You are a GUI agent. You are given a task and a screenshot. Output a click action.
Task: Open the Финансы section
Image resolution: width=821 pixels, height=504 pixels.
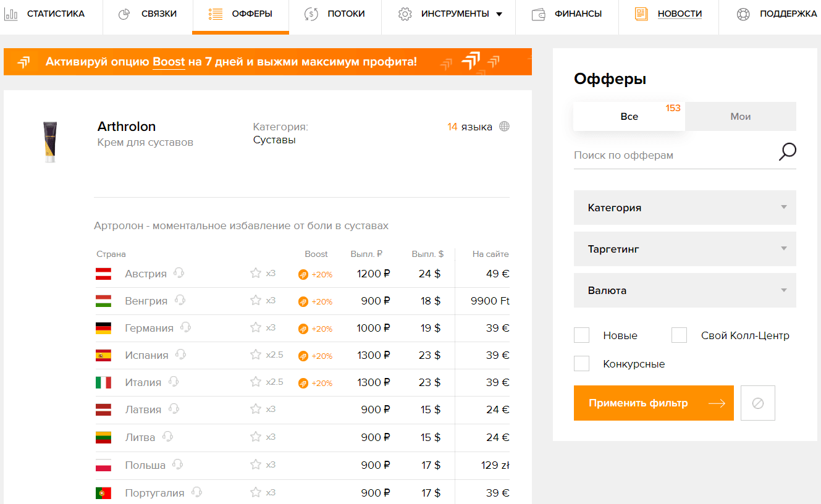tap(566, 14)
